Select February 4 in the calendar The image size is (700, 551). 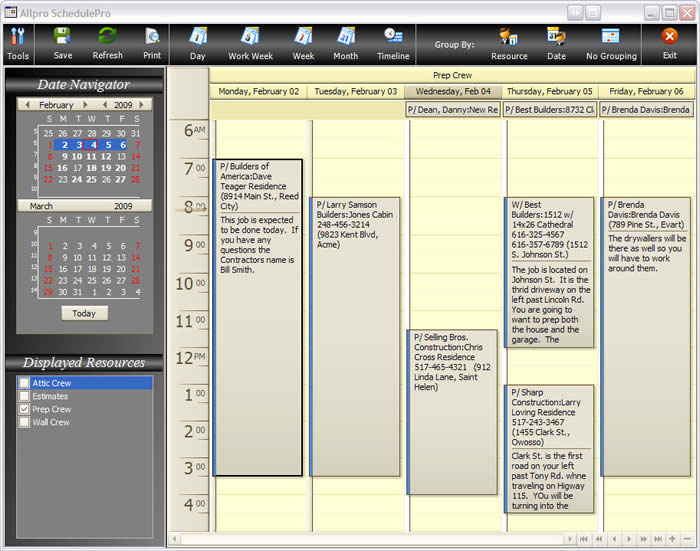coord(93,145)
